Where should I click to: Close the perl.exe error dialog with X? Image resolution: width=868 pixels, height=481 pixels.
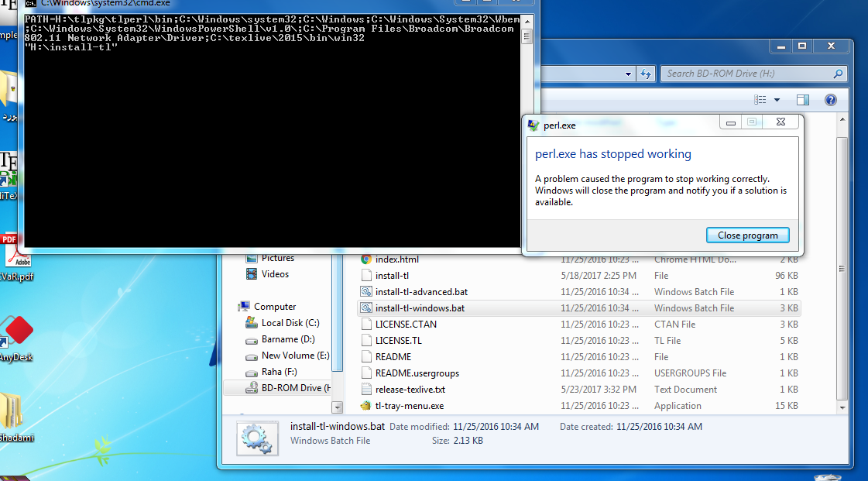[x=781, y=122]
